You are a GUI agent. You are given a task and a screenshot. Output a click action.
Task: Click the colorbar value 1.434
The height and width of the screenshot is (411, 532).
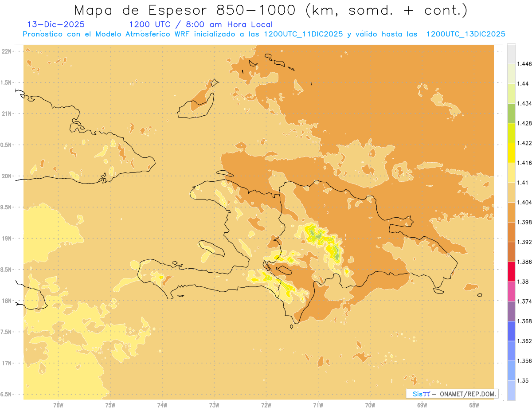524,103
